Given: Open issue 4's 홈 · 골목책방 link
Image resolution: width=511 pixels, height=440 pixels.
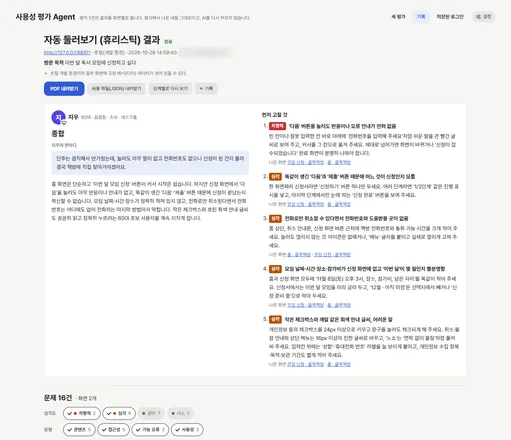Looking at the screenshot, I should coord(339,305).
